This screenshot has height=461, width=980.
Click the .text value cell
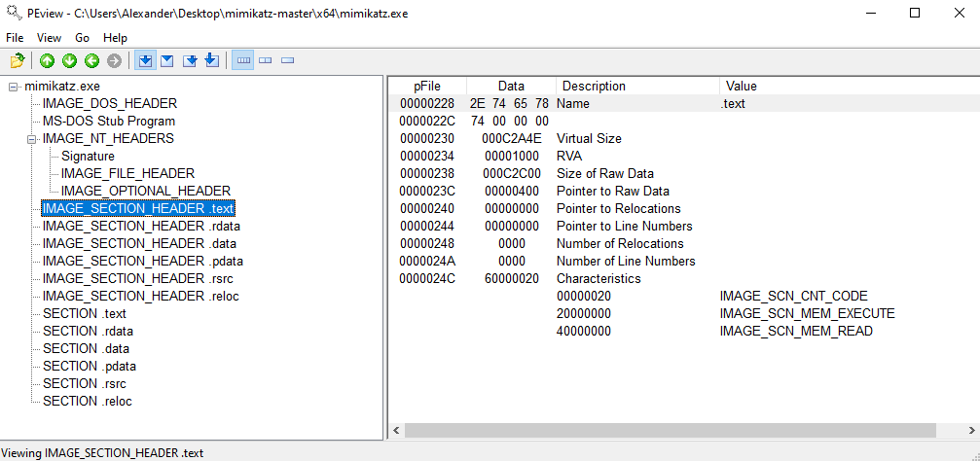point(733,104)
